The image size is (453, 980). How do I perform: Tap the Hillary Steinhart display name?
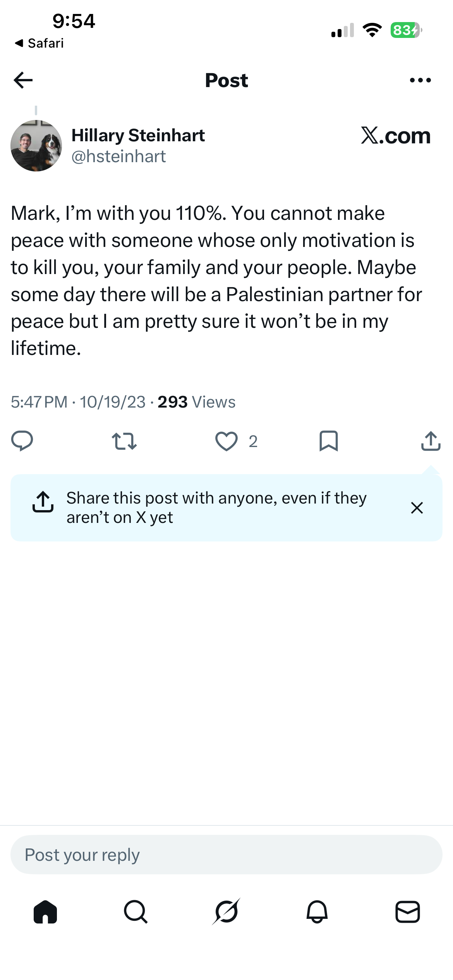pyautogui.click(x=138, y=135)
